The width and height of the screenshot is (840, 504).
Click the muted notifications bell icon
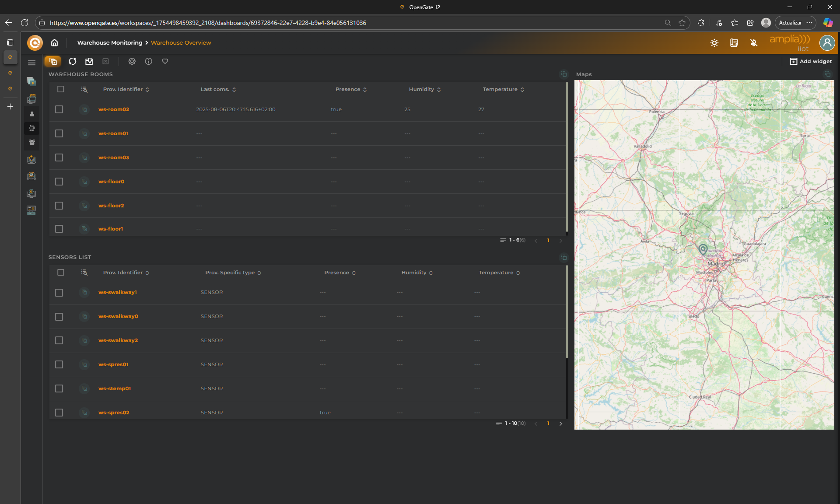point(753,42)
